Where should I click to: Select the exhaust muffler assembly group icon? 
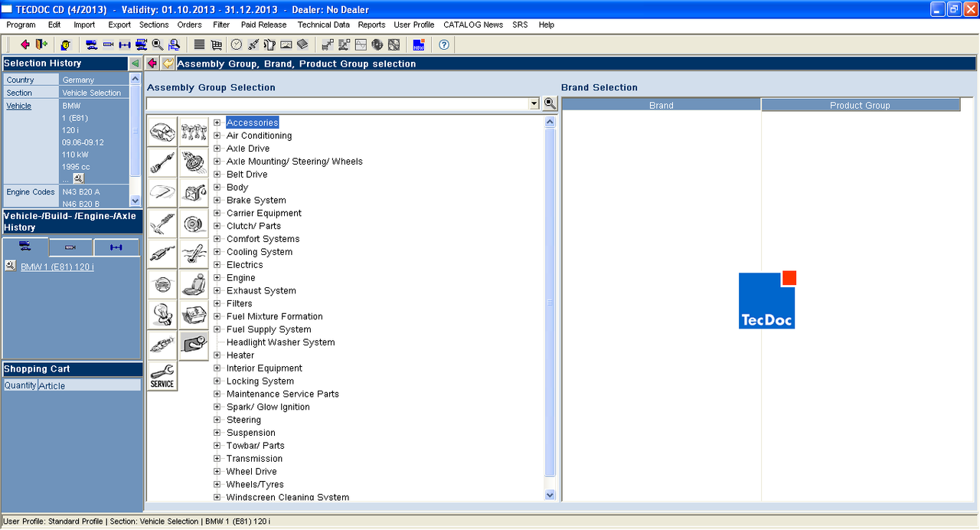162,254
